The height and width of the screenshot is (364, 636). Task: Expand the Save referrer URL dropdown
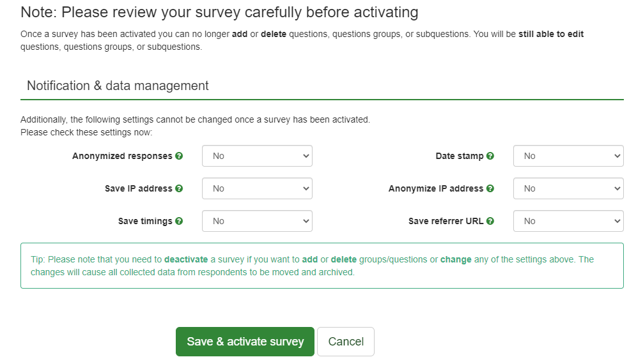568,221
